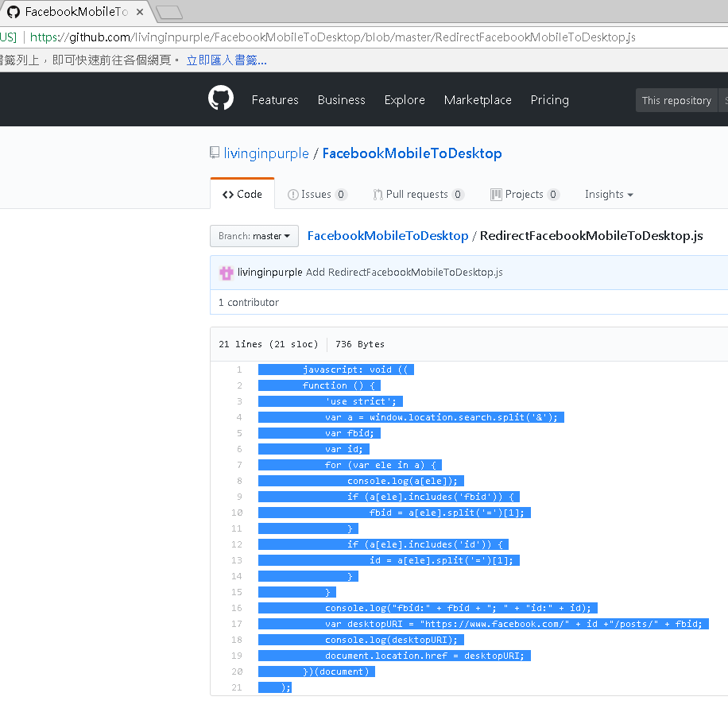Click line number 13 in the code
The image size is (728, 716).
click(237, 560)
